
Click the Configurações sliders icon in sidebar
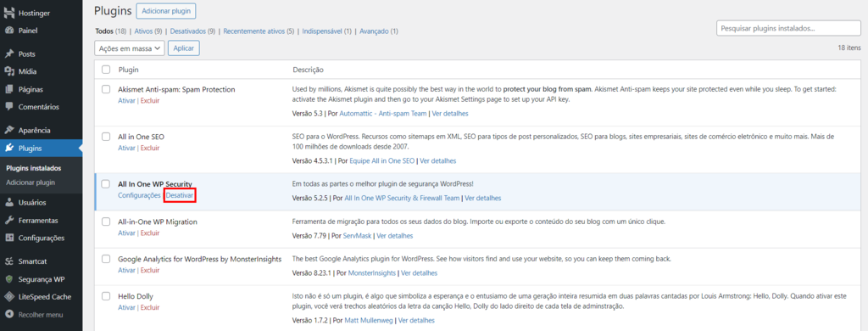click(8, 238)
